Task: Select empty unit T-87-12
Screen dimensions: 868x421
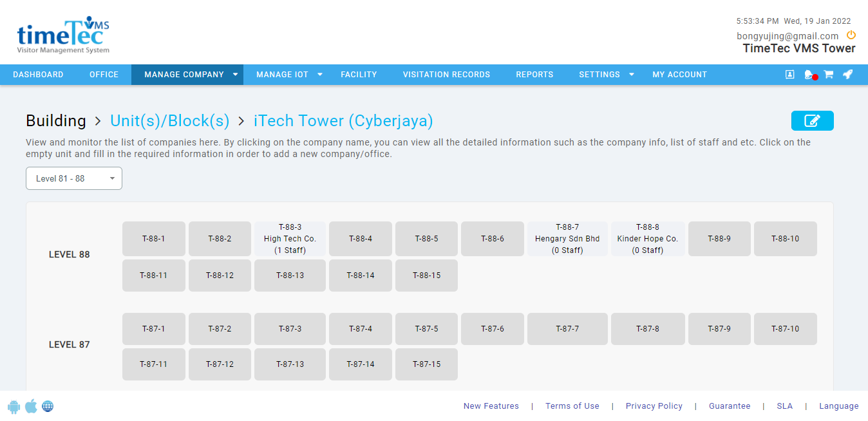Action: point(220,364)
